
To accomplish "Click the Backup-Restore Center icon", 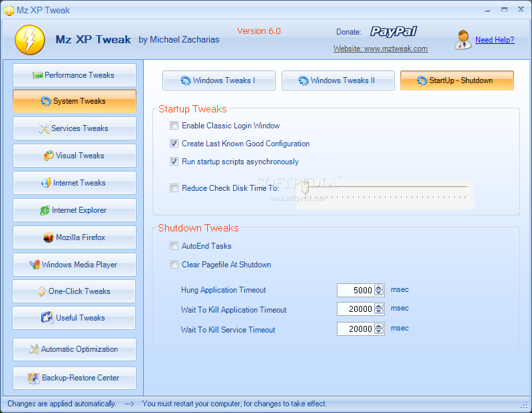I will tap(33, 378).
